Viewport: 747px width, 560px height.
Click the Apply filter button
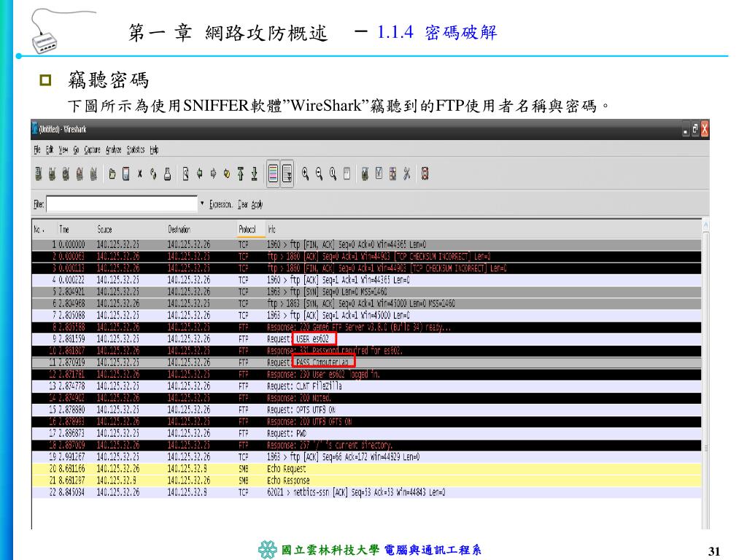pos(258,204)
